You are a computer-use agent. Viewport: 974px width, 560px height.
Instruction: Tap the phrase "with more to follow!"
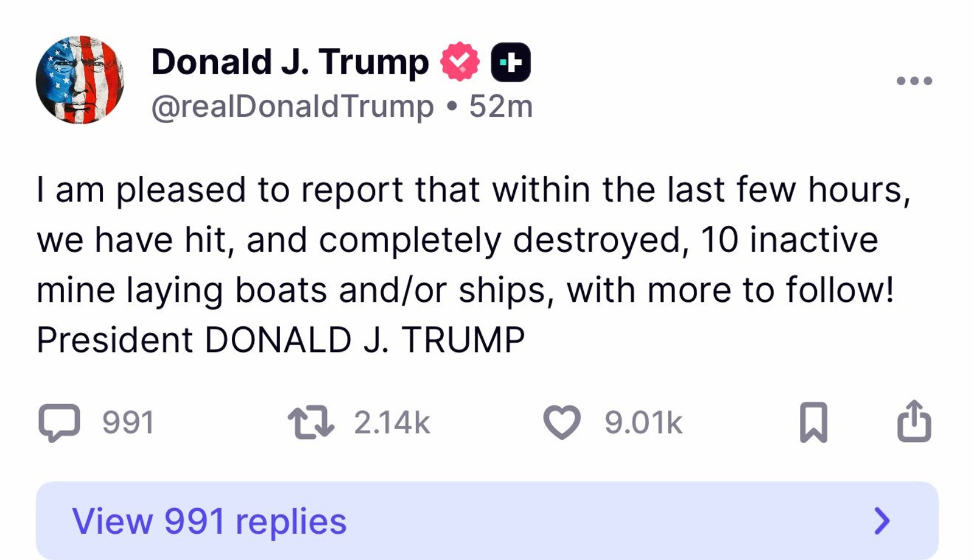coord(730,290)
